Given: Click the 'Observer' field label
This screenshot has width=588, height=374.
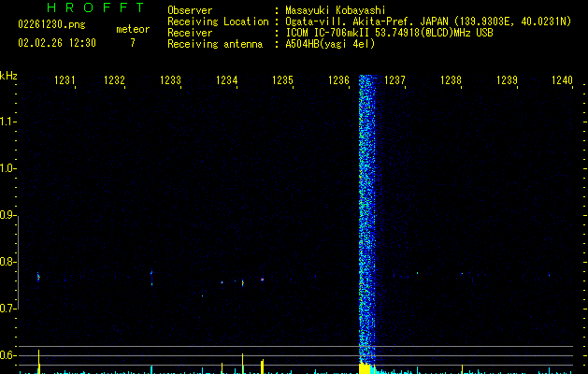Looking at the screenshot, I should (190, 10).
